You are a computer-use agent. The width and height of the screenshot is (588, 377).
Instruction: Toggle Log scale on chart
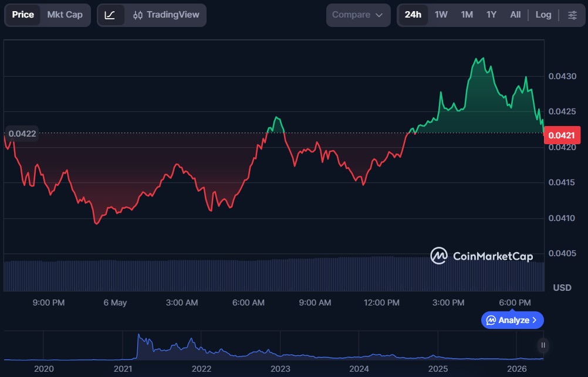point(543,15)
